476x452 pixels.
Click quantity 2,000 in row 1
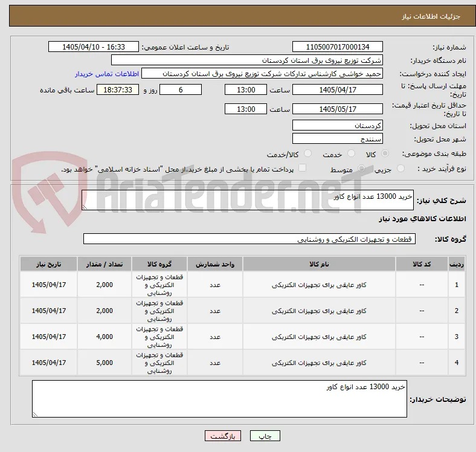[105, 285]
